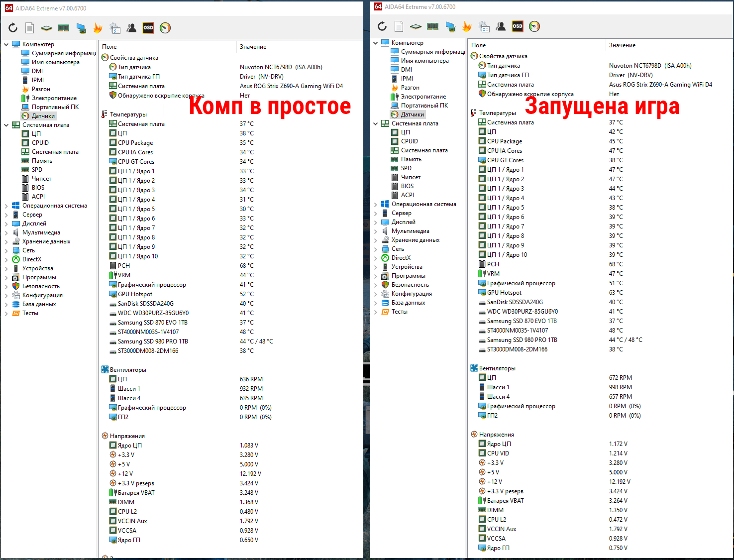Screen dimensions: 734x560
Task: Select the VCCIN Aux row in the left window
Action: (231, 521)
